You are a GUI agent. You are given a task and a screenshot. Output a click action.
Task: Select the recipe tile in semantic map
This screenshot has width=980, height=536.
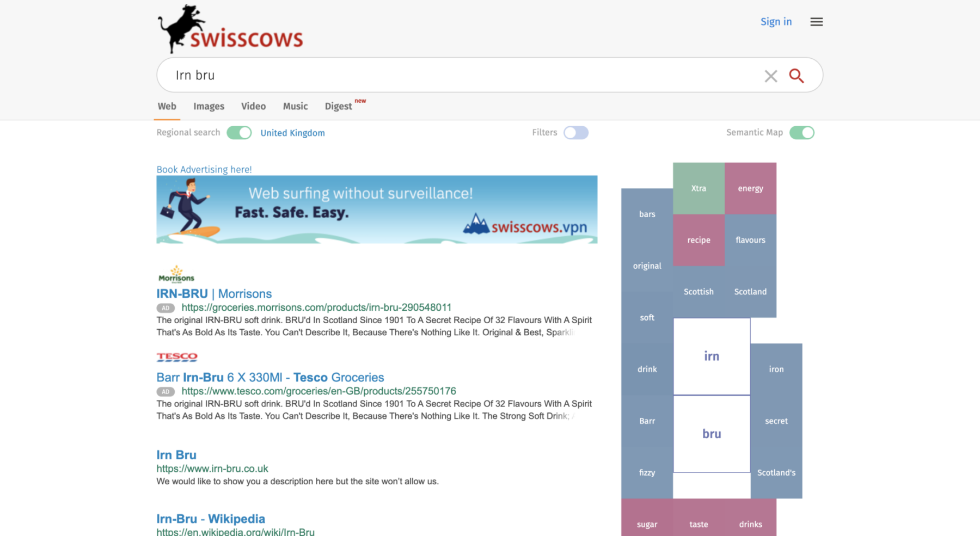tap(699, 240)
